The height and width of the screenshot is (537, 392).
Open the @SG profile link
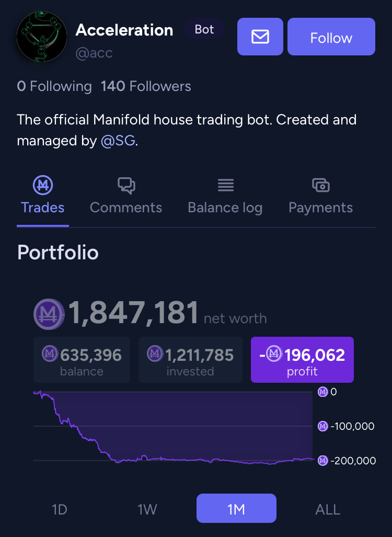point(118,141)
